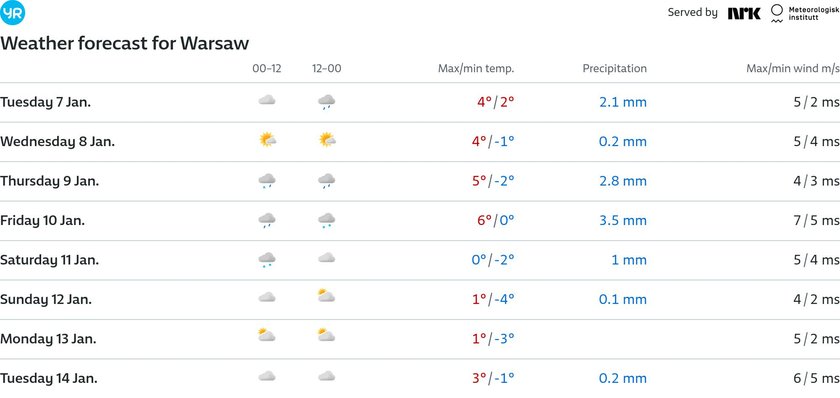
Task: Open the Friday 10 Jan. forecast row
Action: [x=420, y=221]
